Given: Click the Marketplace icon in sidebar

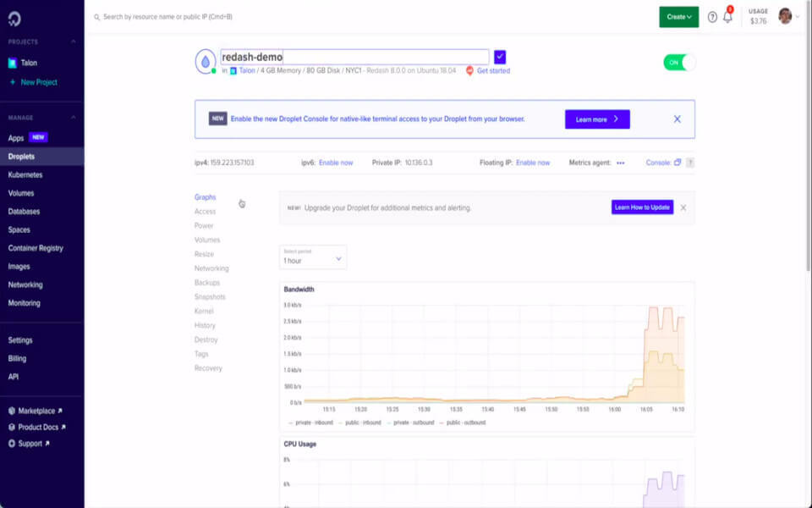Looking at the screenshot, I should coord(11,411).
